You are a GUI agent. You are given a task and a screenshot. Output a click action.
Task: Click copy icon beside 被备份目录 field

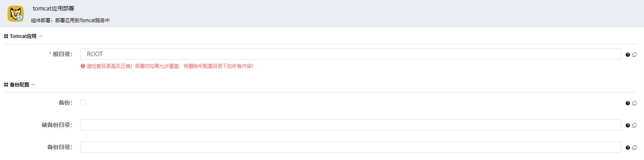pos(634,125)
